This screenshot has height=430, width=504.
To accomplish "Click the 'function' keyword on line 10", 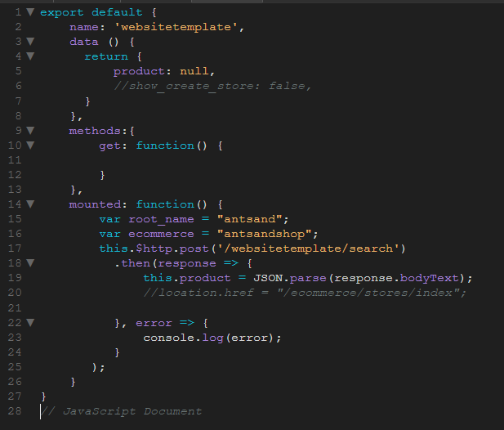I will click(165, 146).
